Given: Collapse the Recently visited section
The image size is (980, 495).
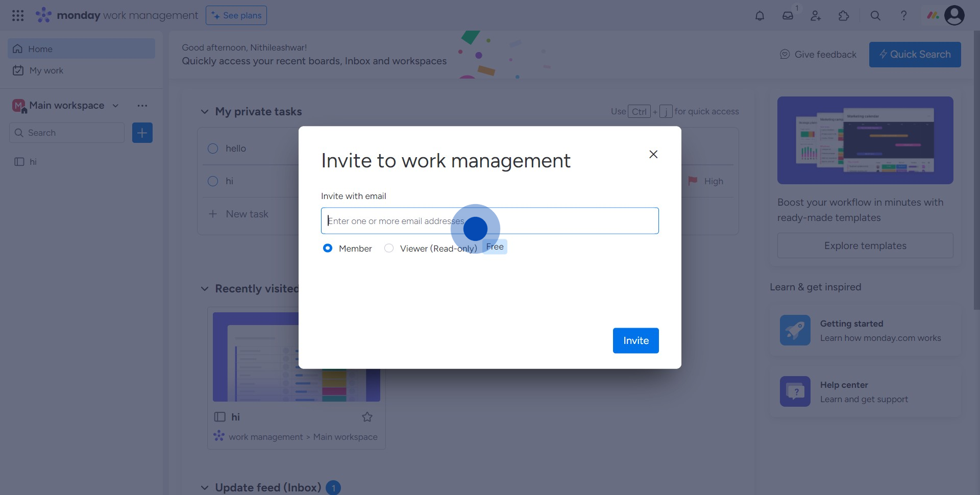Looking at the screenshot, I should pos(205,289).
